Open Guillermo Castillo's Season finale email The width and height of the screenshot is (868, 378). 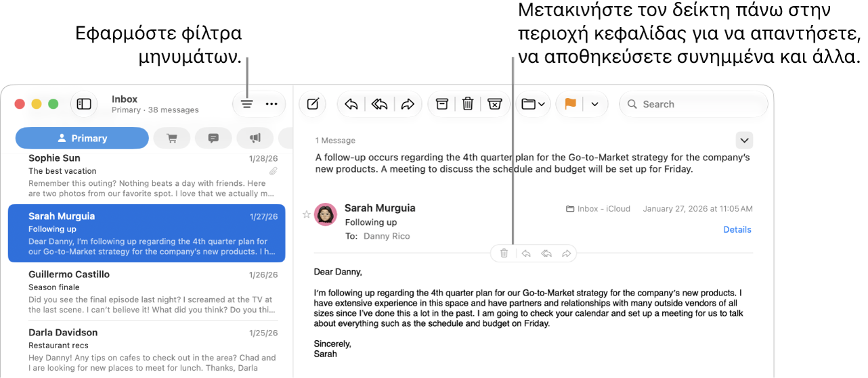[147, 292]
